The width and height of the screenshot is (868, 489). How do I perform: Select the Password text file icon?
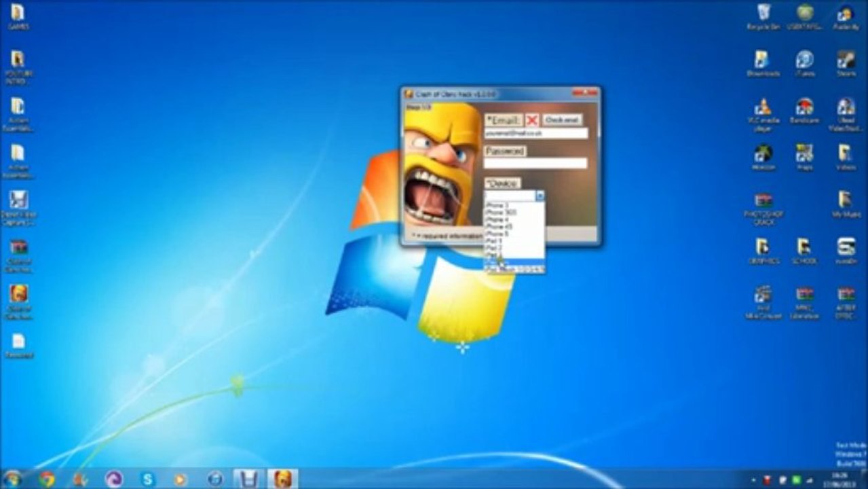18,345
